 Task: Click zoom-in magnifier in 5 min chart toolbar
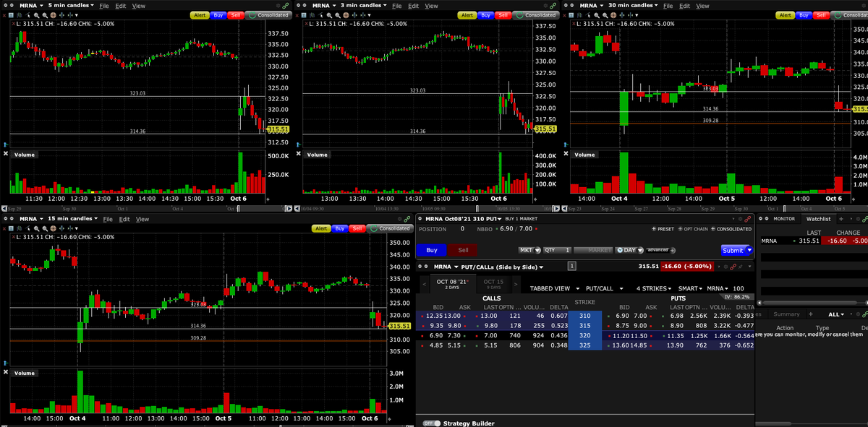pos(36,15)
